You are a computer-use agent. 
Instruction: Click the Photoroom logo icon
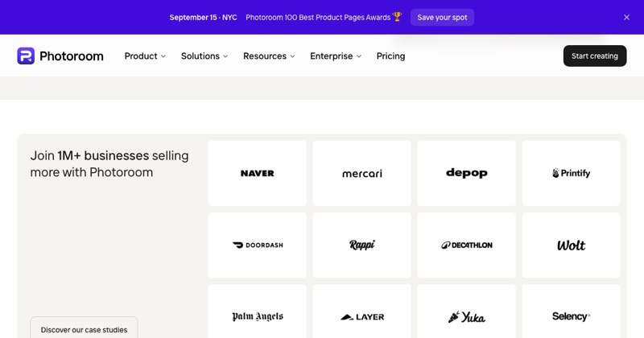coord(26,56)
